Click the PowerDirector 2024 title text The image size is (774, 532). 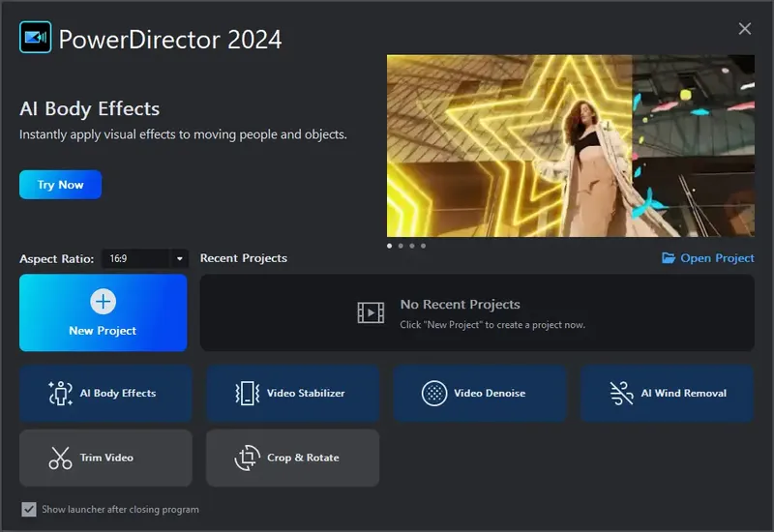[170, 39]
